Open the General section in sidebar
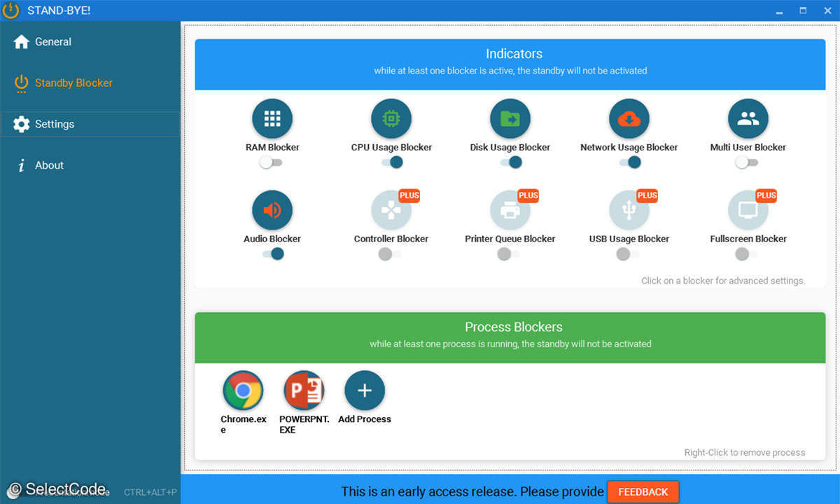 point(90,42)
